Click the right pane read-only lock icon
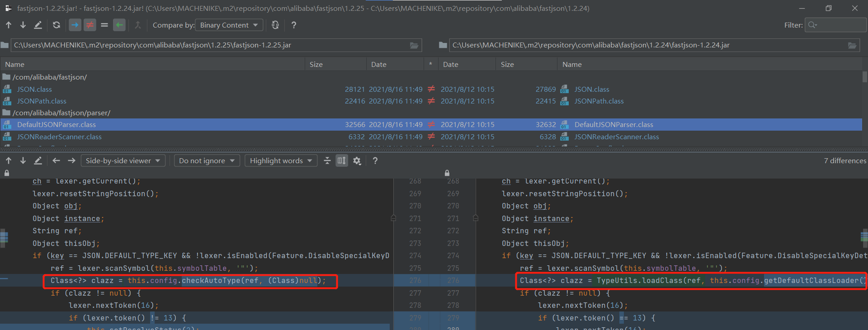This screenshot has height=330, width=868. pos(447,173)
